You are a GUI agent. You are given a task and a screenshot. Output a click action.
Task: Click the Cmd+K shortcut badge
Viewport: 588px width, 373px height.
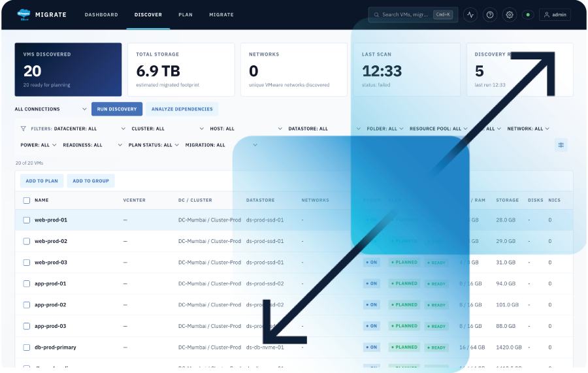pos(443,14)
